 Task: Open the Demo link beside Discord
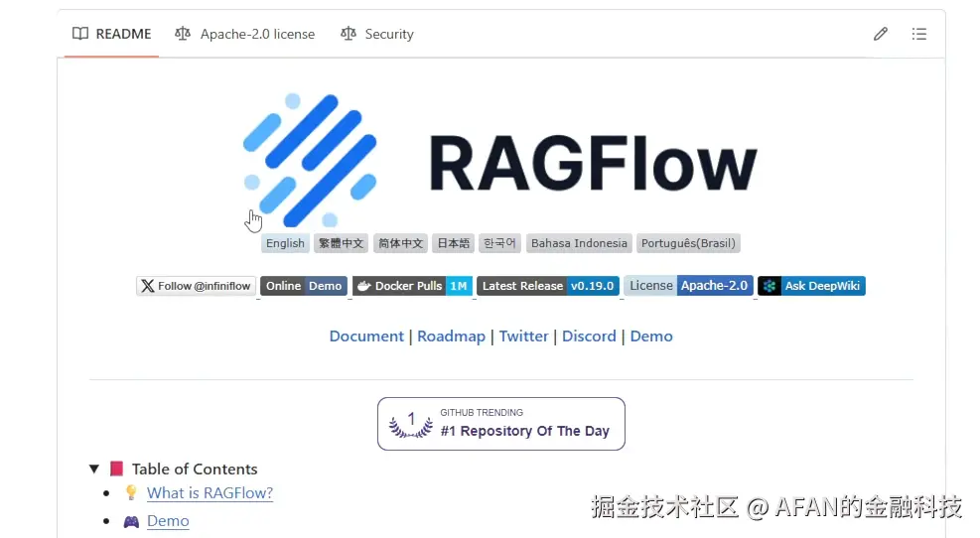pos(651,336)
